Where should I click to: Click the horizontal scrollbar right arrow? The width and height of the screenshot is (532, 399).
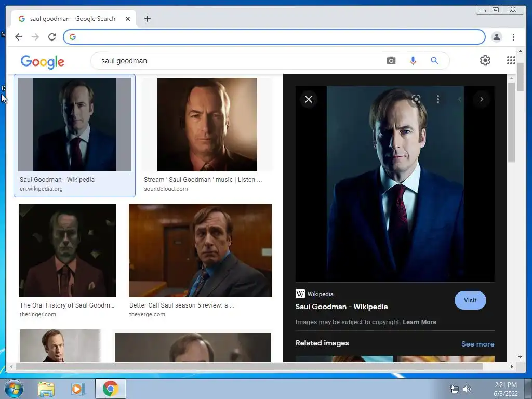click(512, 366)
